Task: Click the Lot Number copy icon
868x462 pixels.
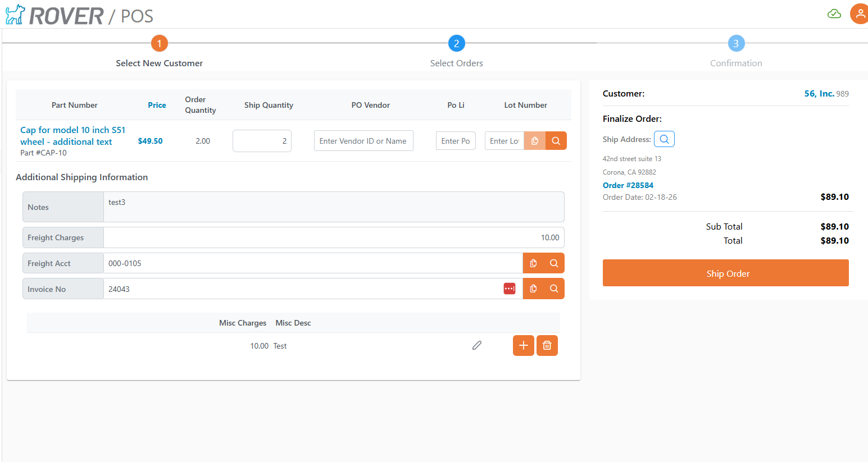Action: [x=534, y=141]
